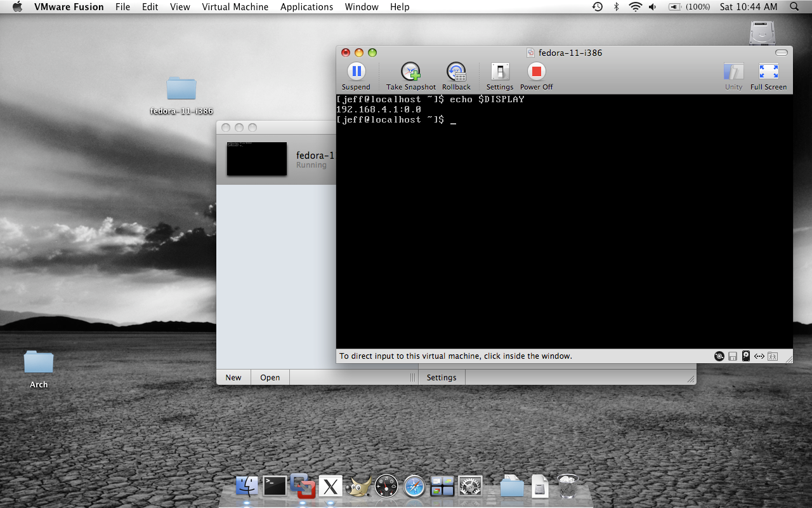Open the VMware Fusion application menu

pos(69,7)
